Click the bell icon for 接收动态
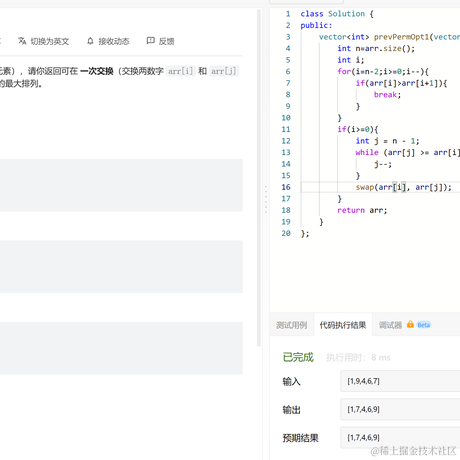The image size is (460, 460). point(90,41)
